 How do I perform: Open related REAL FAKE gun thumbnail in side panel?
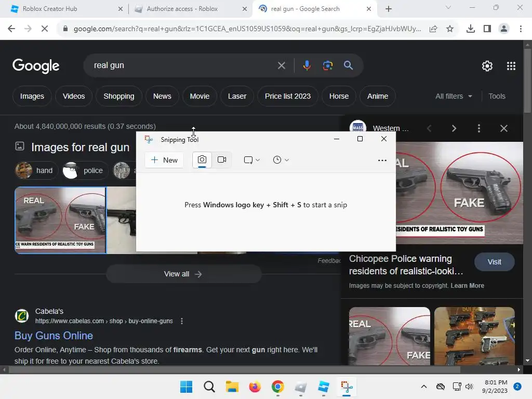click(390, 336)
